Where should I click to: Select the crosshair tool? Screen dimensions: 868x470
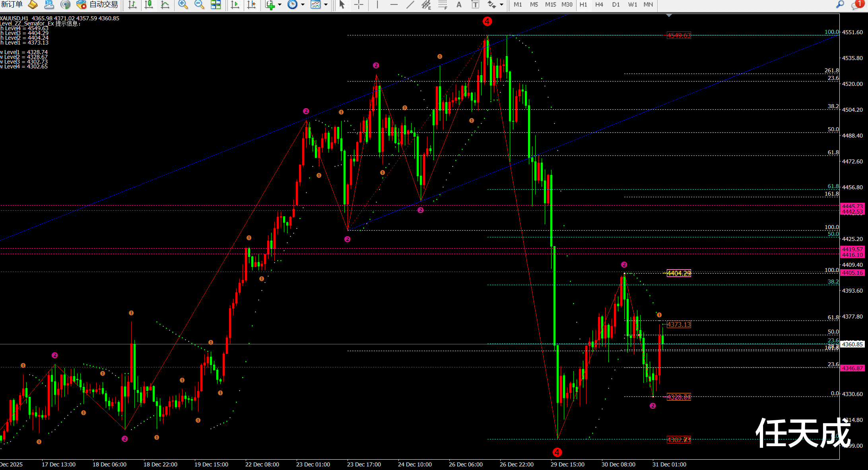tap(359, 5)
